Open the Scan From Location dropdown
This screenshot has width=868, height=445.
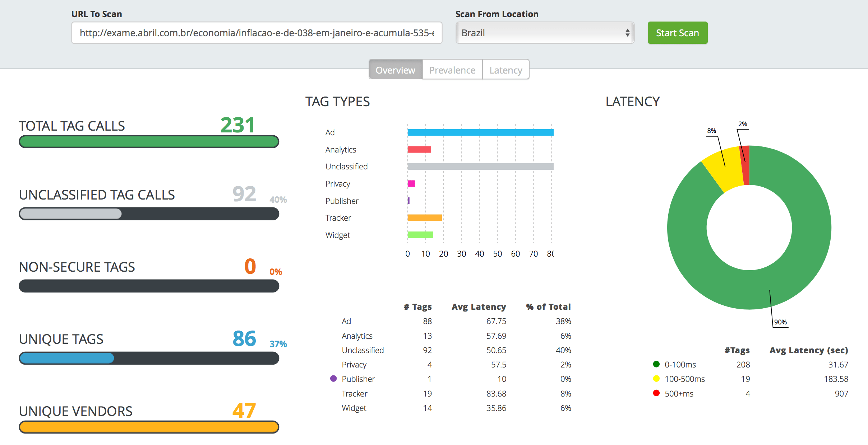[x=544, y=33]
